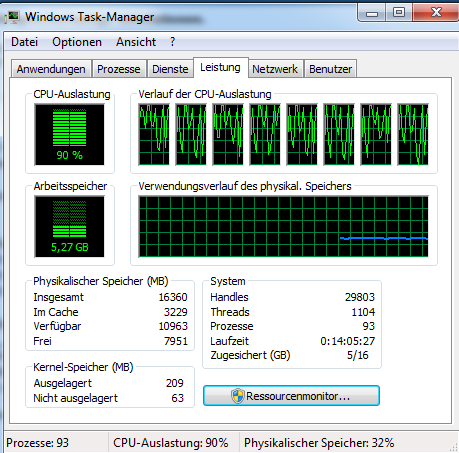The image size is (459, 453).
Task: Click the Task-Manager title bar icon
Action: tap(12, 17)
